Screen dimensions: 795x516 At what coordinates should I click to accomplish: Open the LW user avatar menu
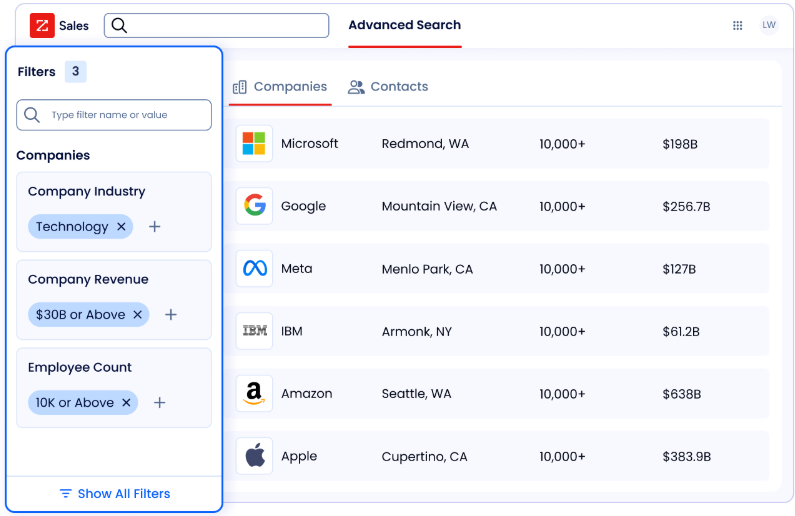click(x=769, y=25)
